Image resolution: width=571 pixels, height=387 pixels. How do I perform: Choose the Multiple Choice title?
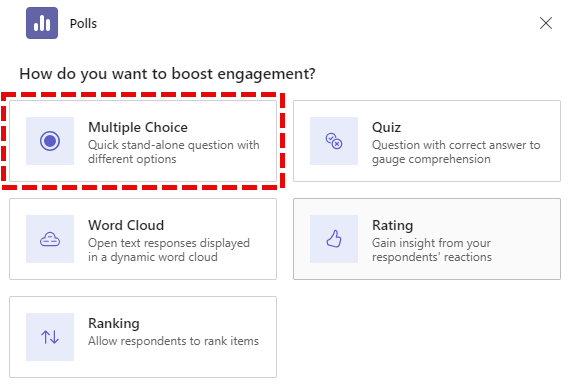coord(138,127)
